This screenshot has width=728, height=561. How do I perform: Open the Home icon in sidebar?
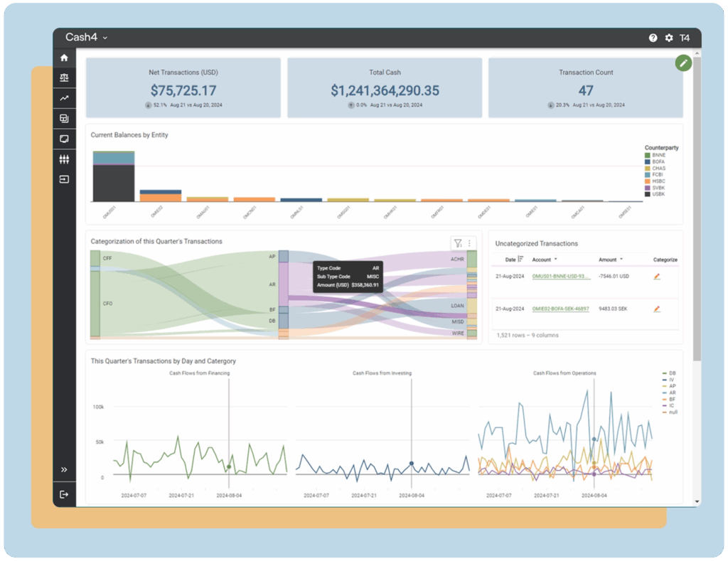[64, 58]
